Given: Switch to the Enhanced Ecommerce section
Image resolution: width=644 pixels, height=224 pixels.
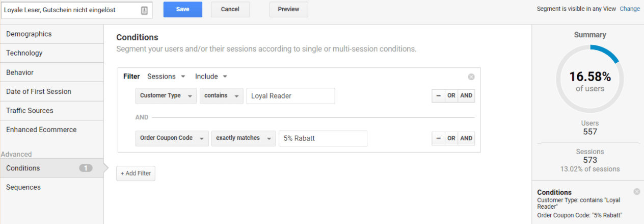Looking at the screenshot, I should [51, 130].
